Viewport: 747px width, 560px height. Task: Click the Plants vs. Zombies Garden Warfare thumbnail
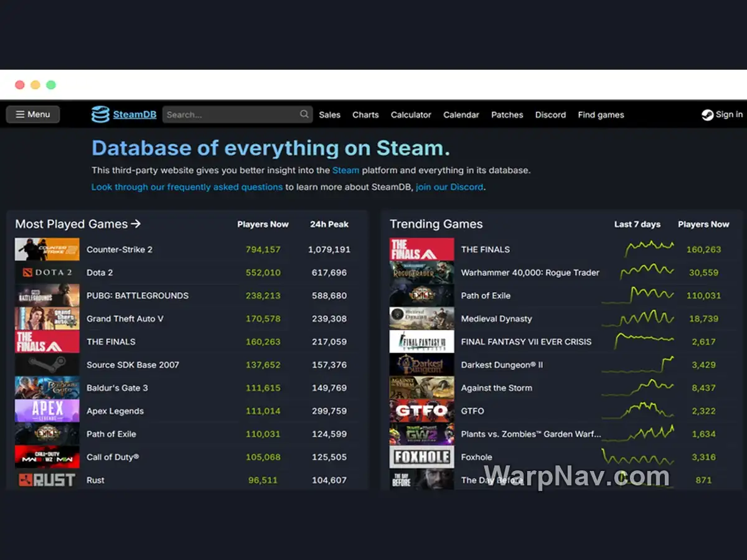point(422,434)
